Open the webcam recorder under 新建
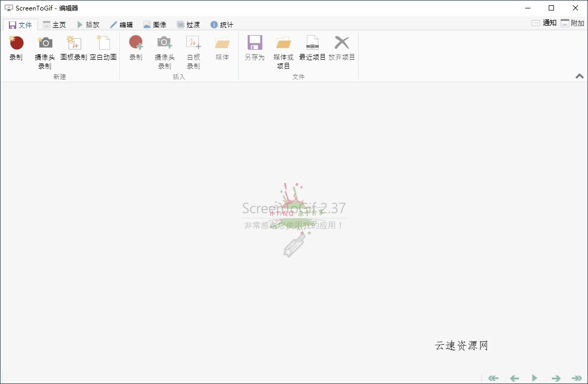588x384 pixels. click(x=45, y=52)
